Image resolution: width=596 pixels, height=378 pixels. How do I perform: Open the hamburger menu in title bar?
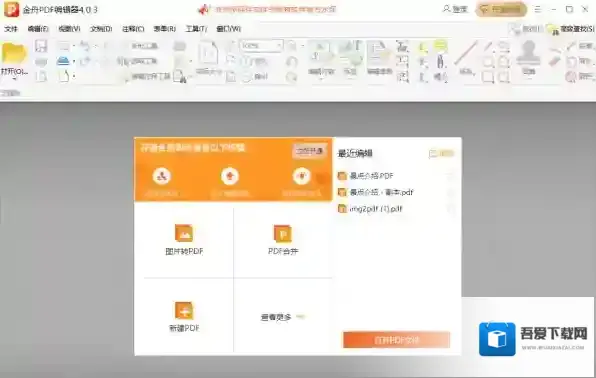[537, 9]
